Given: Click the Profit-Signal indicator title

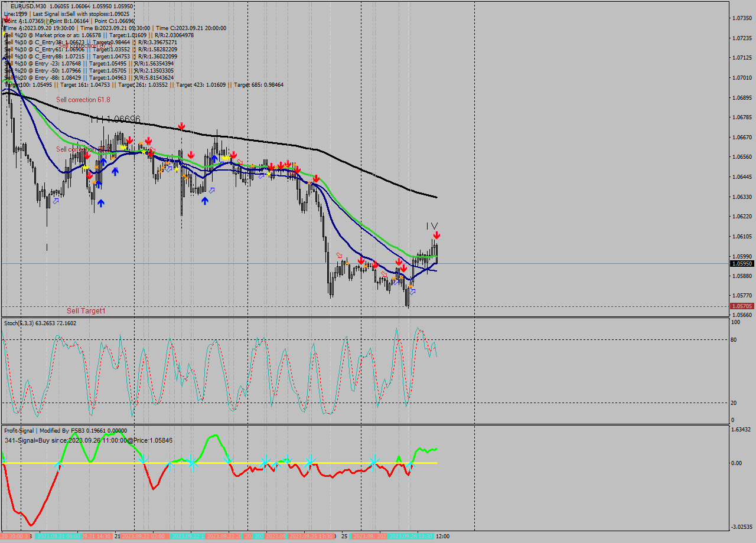Looking at the screenshot, I should pos(19,430).
